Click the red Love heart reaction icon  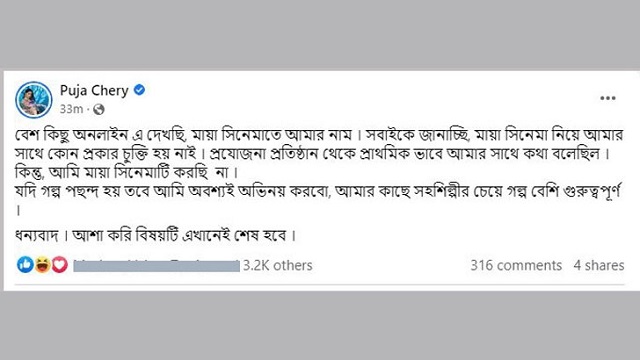point(59,265)
